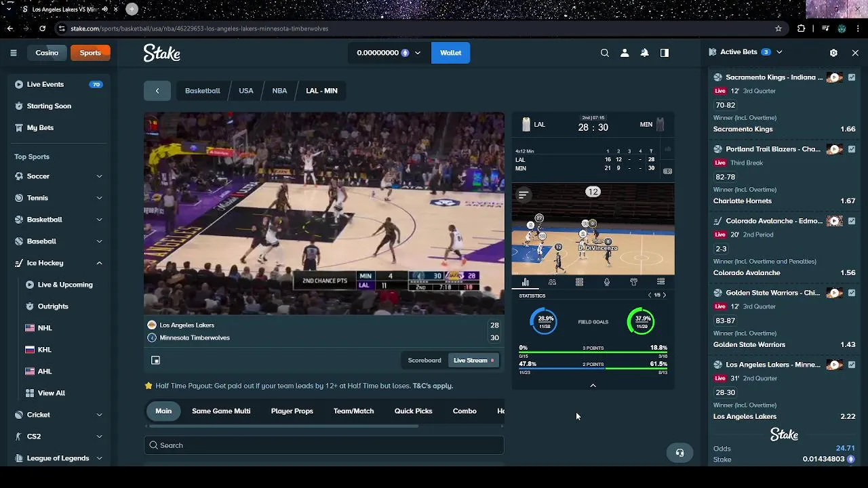Viewport: 868px width, 488px height.
Task: Select the Quick Picks tab
Action: 413,411
